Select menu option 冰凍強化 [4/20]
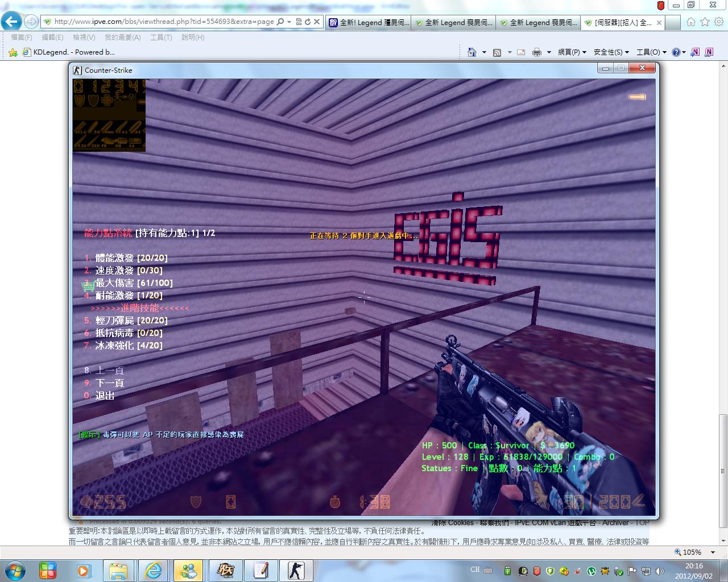 (123, 346)
